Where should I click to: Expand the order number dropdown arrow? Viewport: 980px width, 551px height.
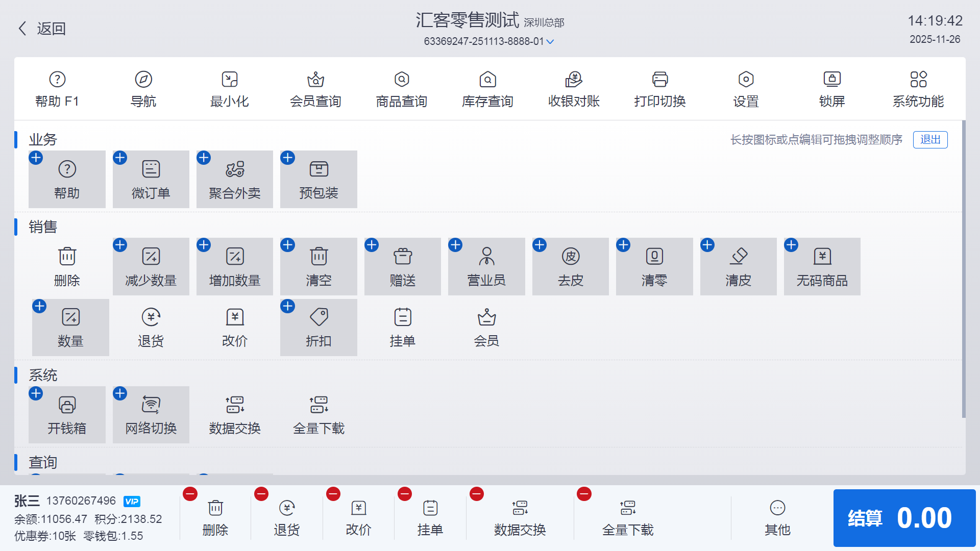tap(550, 42)
